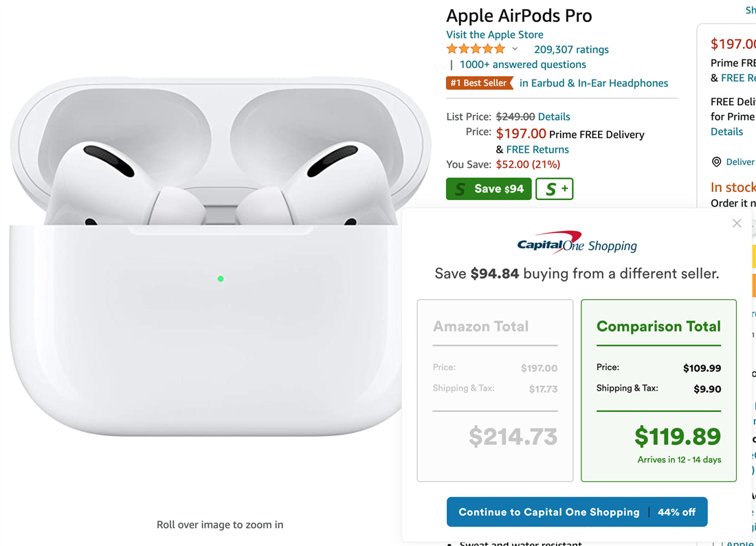The width and height of the screenshot is (756, 546).
Task: Open the 209,307 ratings link
Action: pyautogui.click(x=571, y=50)
